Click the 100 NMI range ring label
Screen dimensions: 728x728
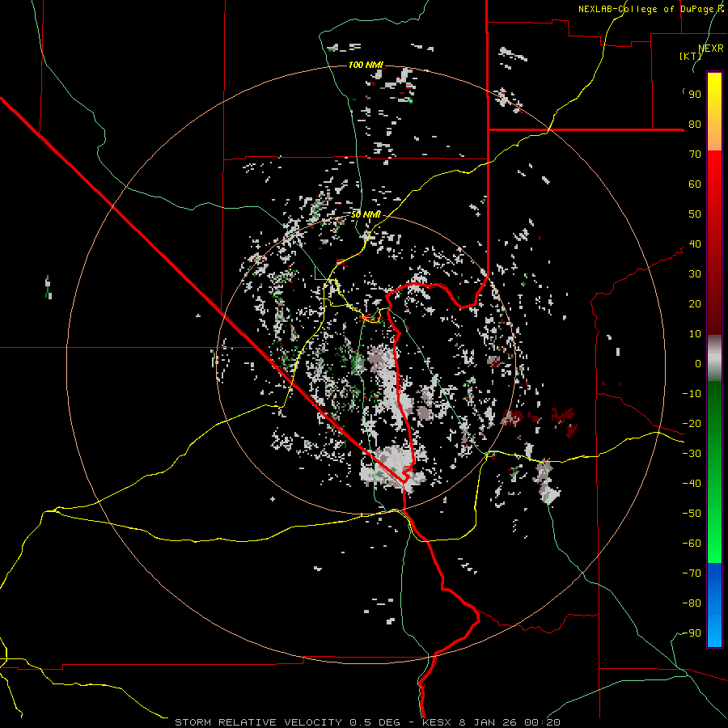click(366, 65)
